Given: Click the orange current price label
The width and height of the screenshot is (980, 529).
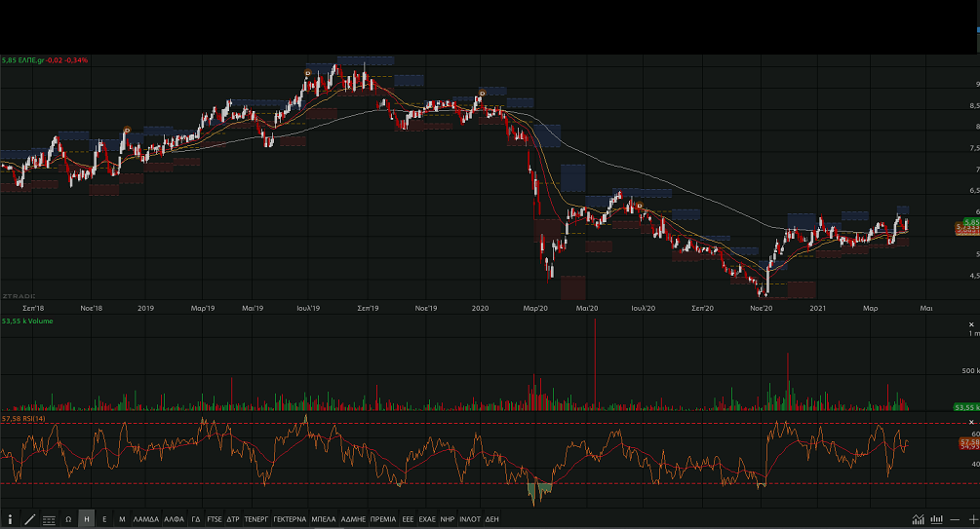Looking at the screenshot, I should (965, 228).
